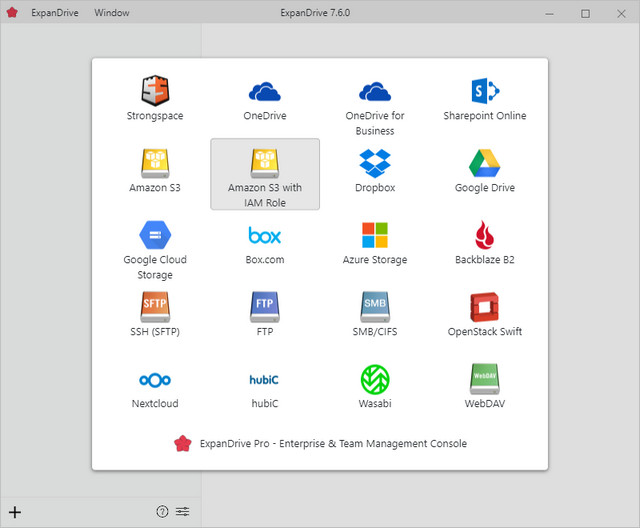Select the Box.com service
This screenshot has height=528, width=640.
[265, 236]
